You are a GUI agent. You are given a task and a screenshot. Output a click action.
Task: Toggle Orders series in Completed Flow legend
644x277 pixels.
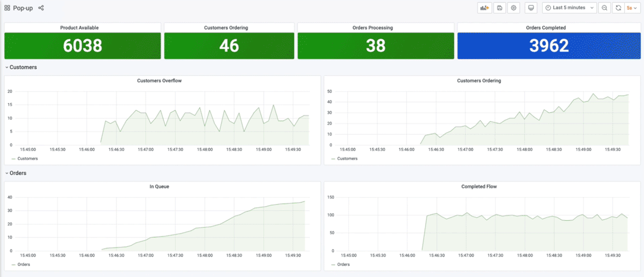343,264
